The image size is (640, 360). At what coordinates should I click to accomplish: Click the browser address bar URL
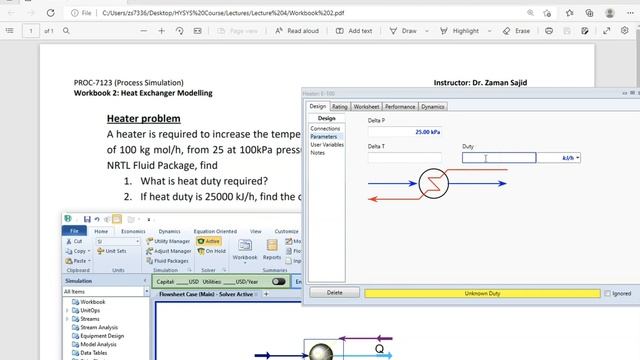[x=223, y=13]
